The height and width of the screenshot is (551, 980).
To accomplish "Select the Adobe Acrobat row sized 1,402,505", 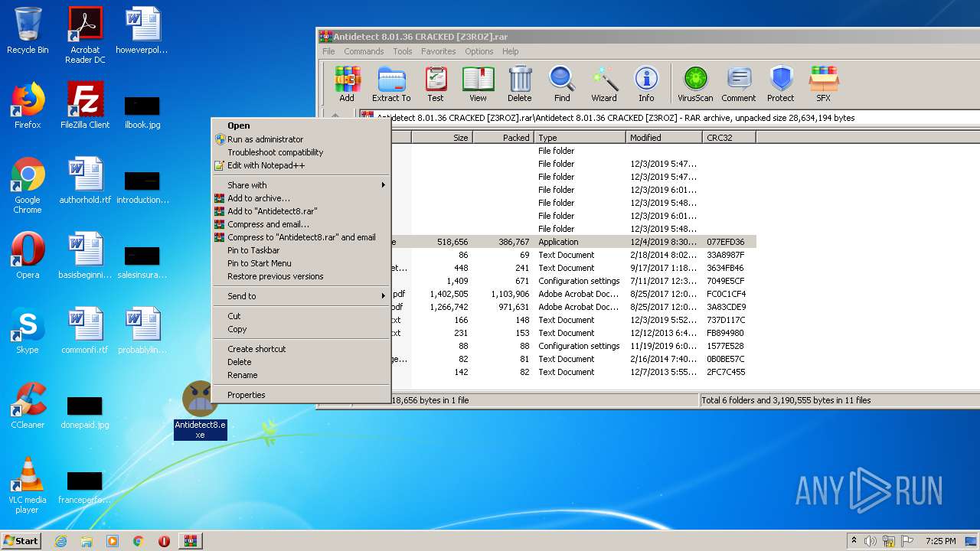I will click(573, 294).
